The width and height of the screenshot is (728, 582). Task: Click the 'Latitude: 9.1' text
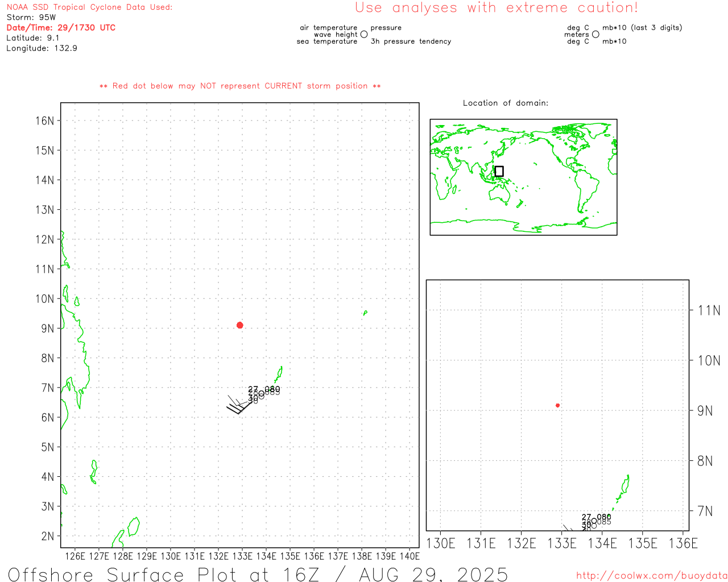tap(33, 38)
